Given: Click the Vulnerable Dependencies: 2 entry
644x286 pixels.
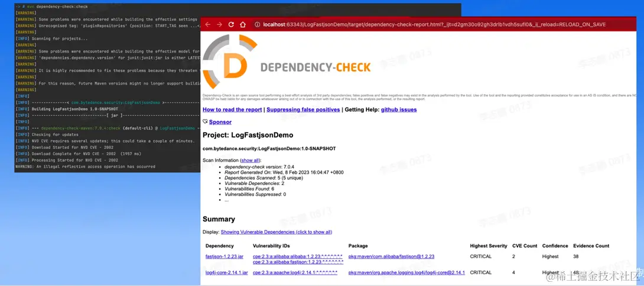Looking at the screenshot, I should coord(254,184).
